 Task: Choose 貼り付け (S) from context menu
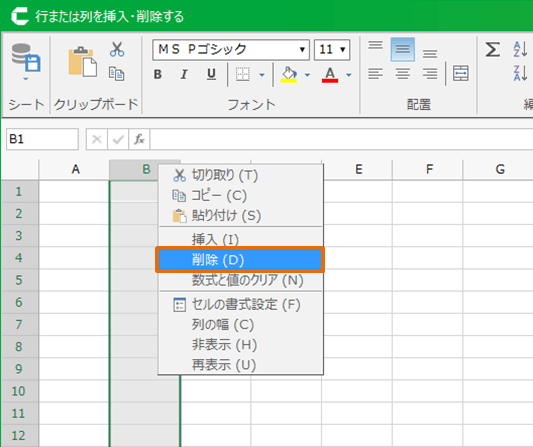tap(241, 216)
